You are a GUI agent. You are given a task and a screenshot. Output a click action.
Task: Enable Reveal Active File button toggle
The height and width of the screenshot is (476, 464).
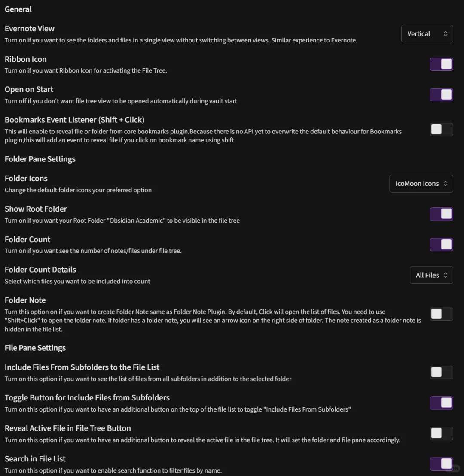441,434
